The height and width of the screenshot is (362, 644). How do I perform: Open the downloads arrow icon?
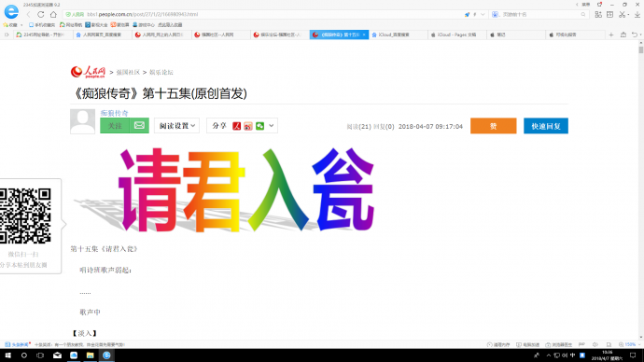tap(637, 14)
